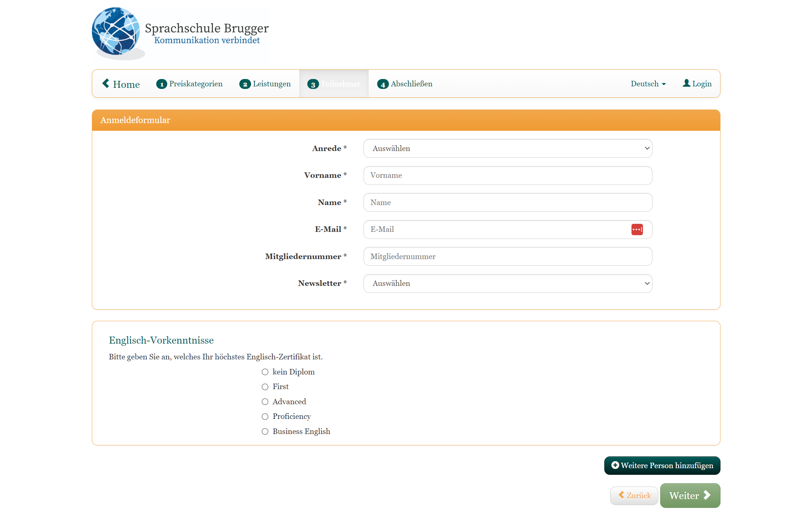Focus the Mitgliedernummer input field
This screenshot has width=812, height=513.
tap(508, 256)
